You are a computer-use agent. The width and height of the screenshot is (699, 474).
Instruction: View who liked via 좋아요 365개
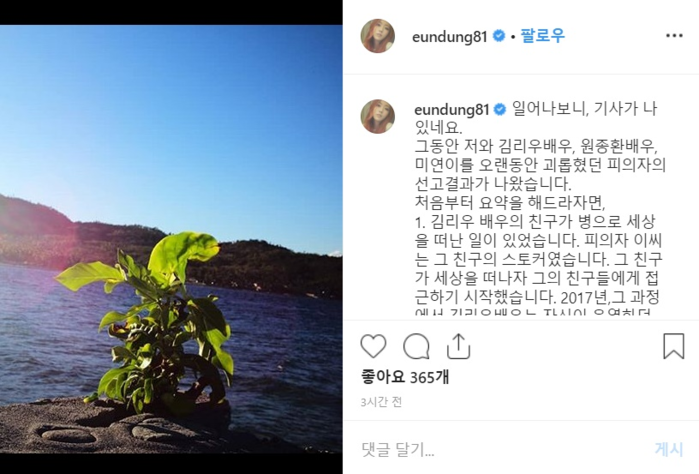coord(405,377)
